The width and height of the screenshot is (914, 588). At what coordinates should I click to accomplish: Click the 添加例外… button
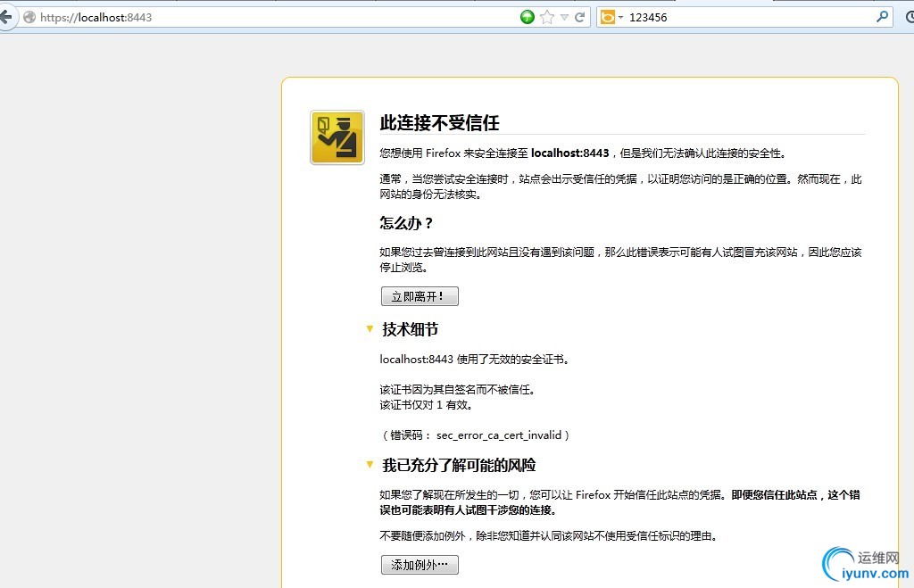point(420,565)
